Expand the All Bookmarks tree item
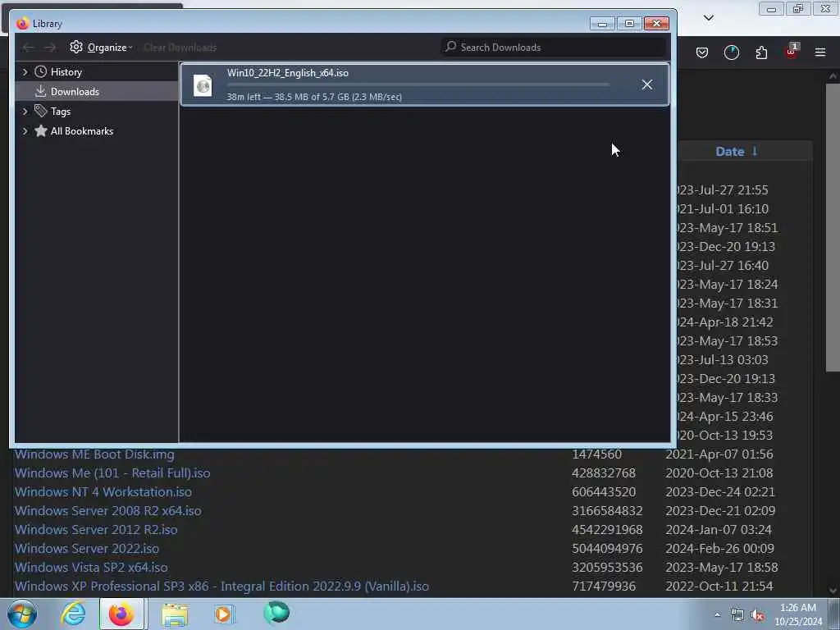This screenshot has width=840, height=630. click(25, 131)
